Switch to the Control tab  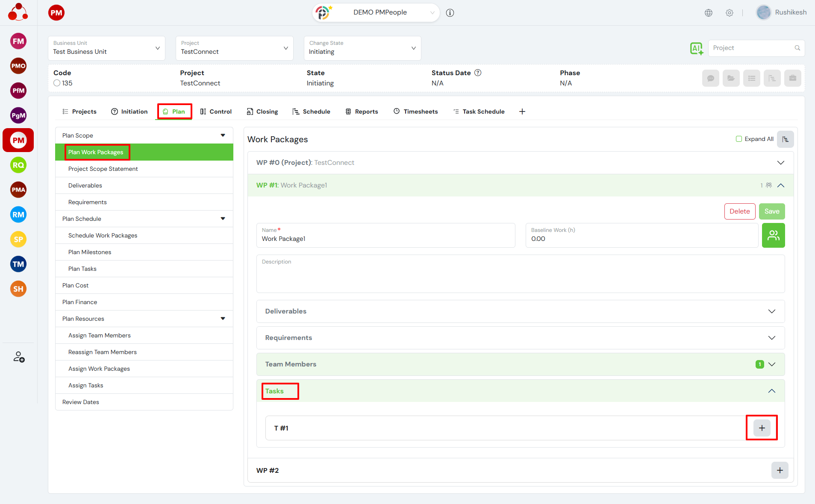[216, 111]
